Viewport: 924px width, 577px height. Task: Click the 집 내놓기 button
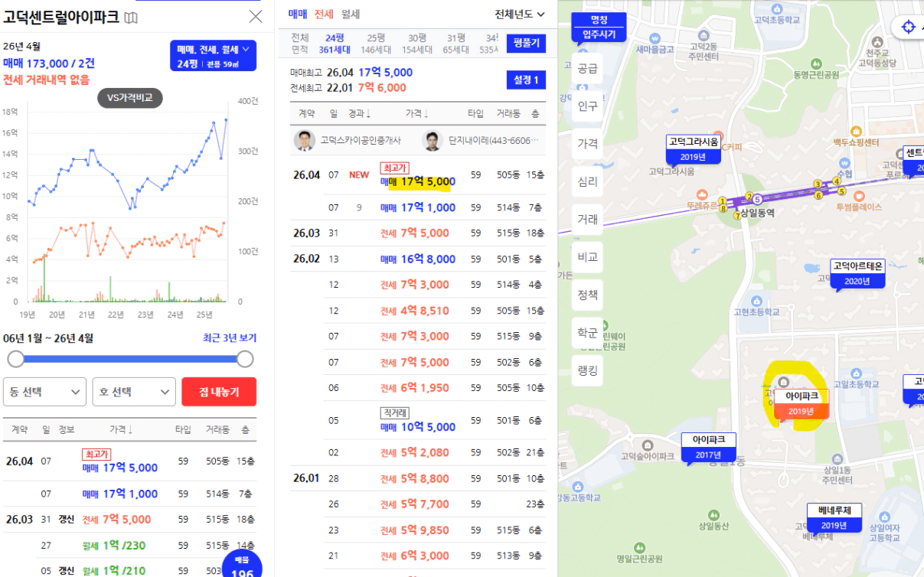pyautogui.click(x=219, y=392)
